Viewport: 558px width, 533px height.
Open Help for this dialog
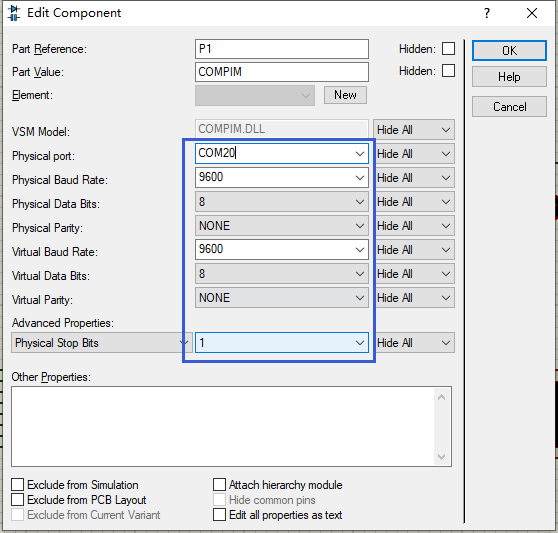(509, 77)
